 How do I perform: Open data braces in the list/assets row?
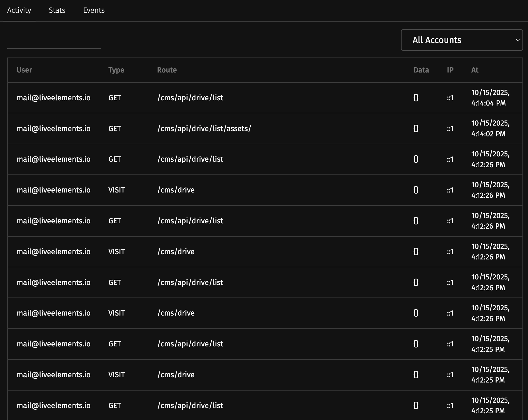point(416,128)
